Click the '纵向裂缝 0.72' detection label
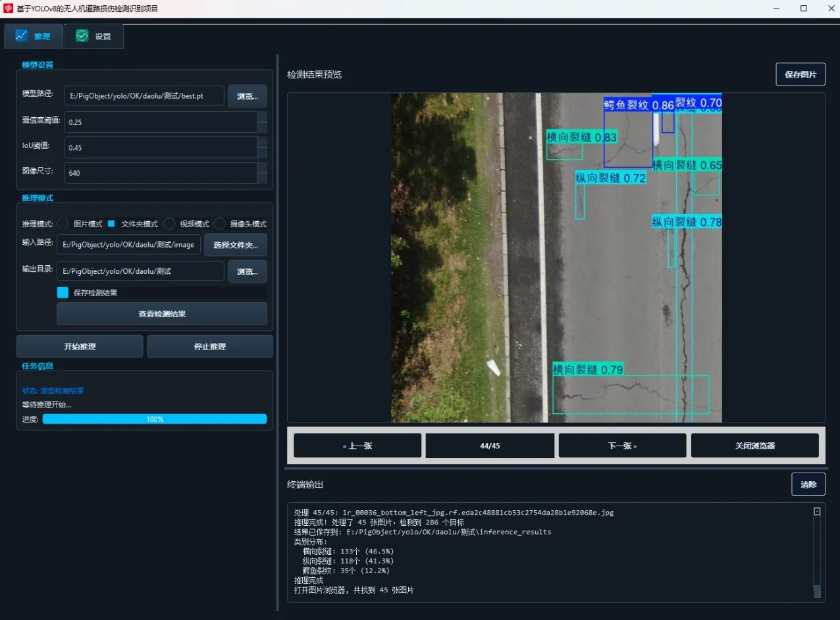 pos(610,178)
